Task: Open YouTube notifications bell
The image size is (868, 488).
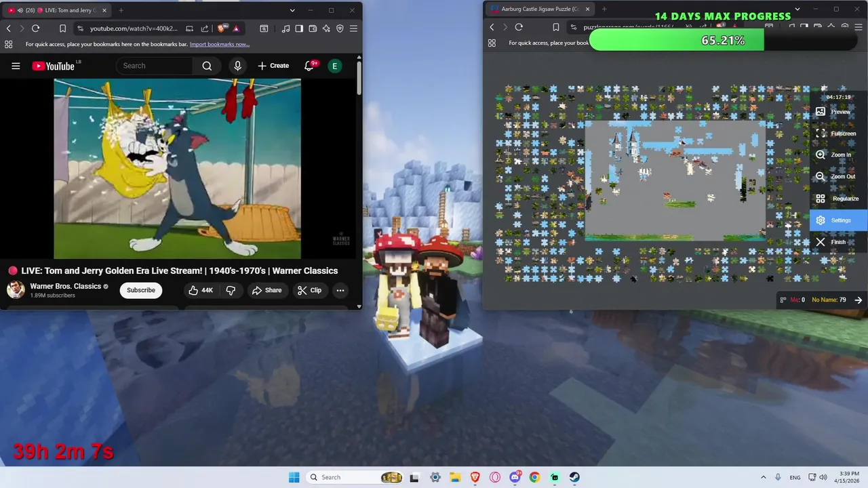Action: click(x=309, y=66)
